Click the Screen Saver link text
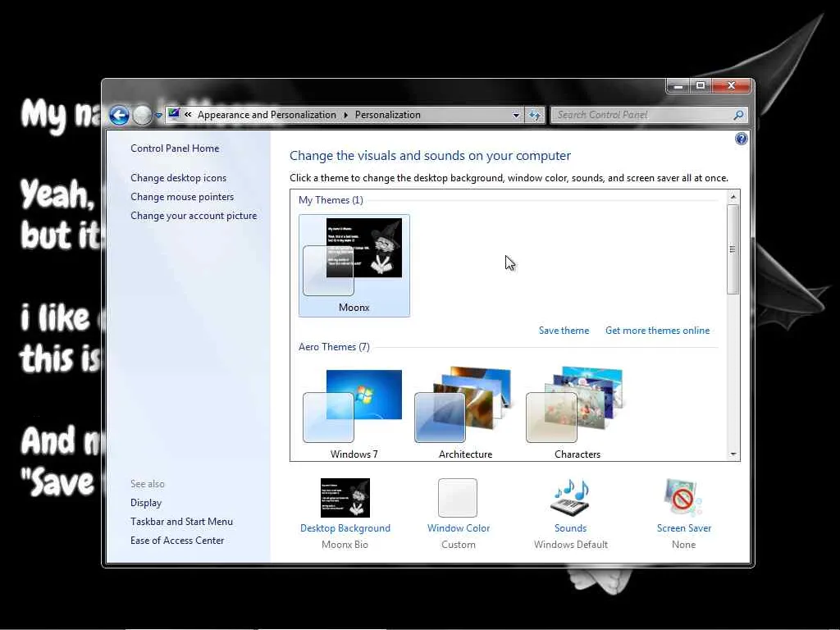 684,528
